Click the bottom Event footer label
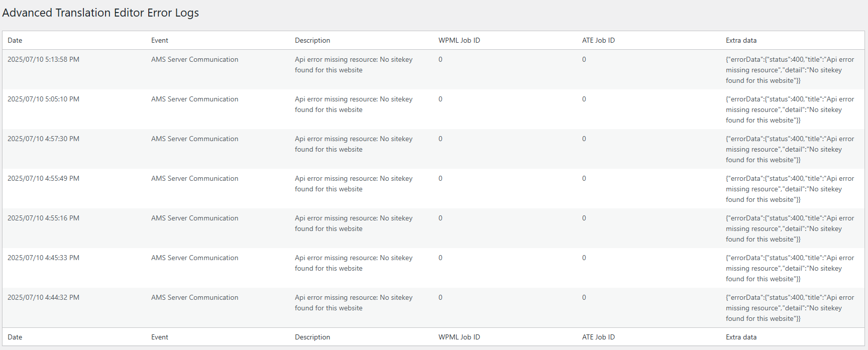Image resolution: width=868 pixels, height=350 pixels. coord(160,337)
